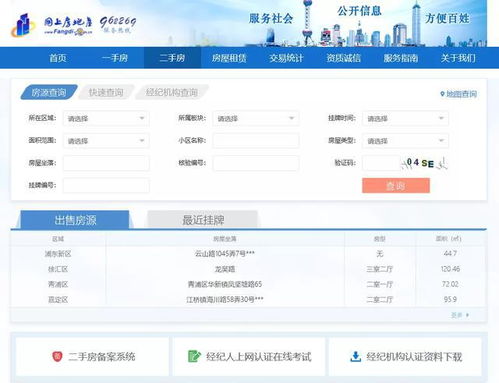Image resolution: width=499 pixels, height=383 pixels.
Task: Switch to the 经纪机构查询 tab
Action: coord(172,92)
